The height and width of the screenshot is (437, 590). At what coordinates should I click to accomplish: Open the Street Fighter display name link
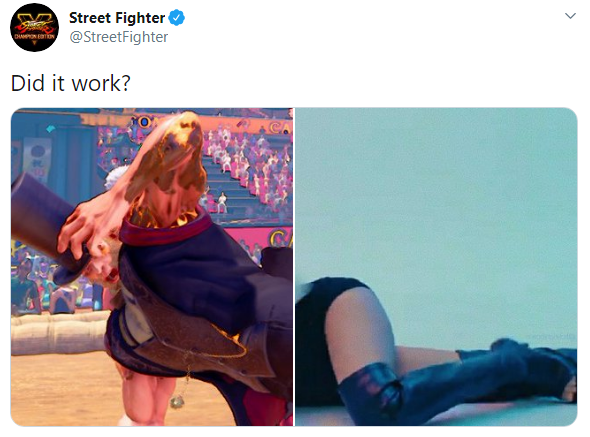tap(117, 18)
